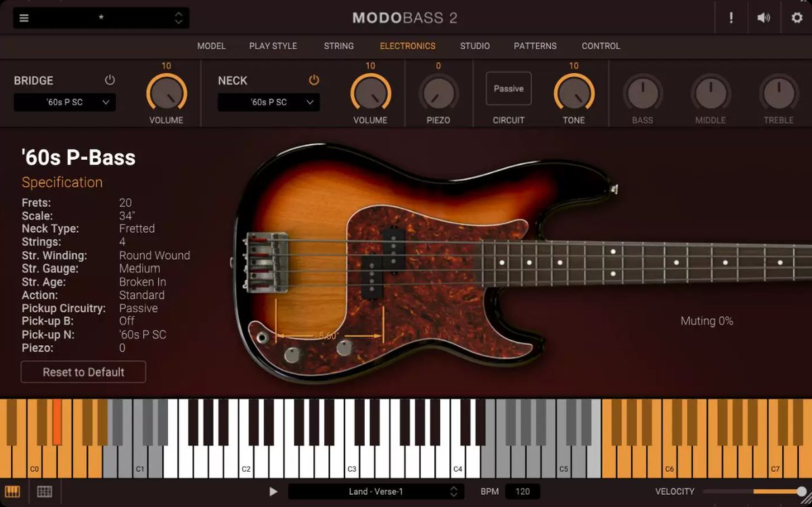Click the Scale 34" value
Screen dimensions: 812x507
coord(127,215)
